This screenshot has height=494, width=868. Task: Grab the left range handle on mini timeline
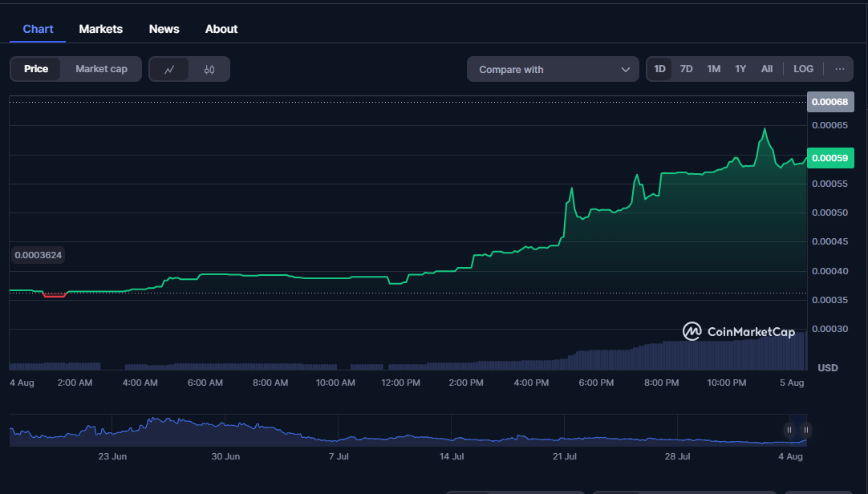coord(789,431)
